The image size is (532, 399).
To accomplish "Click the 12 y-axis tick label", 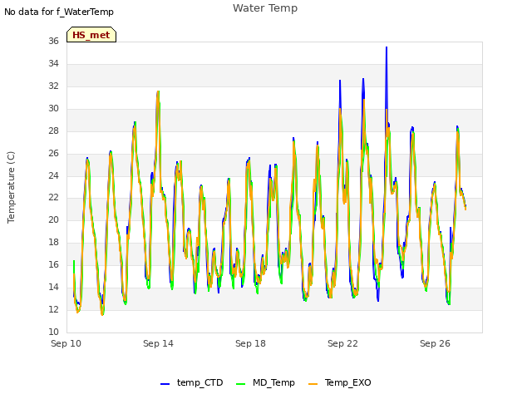I will pyautogui.click(x=53, y=309).
